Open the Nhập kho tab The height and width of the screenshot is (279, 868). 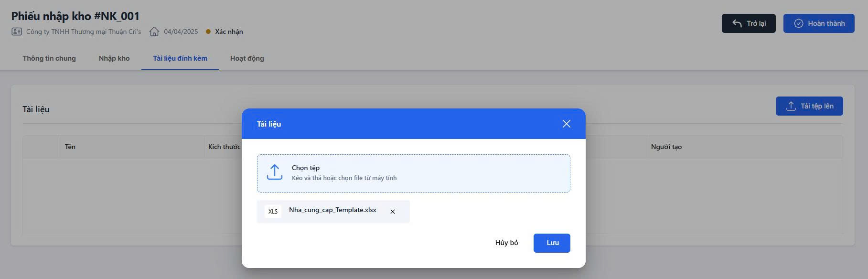pos(114,58)
